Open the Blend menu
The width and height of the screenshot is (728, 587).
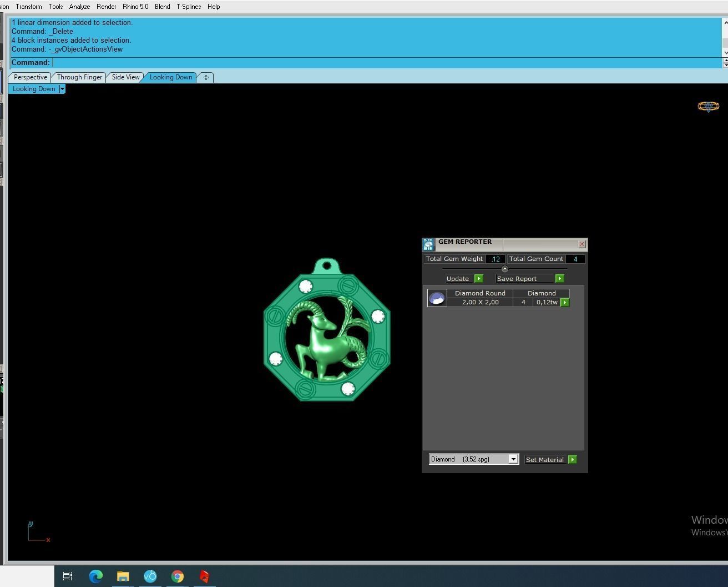click(162, 7)
